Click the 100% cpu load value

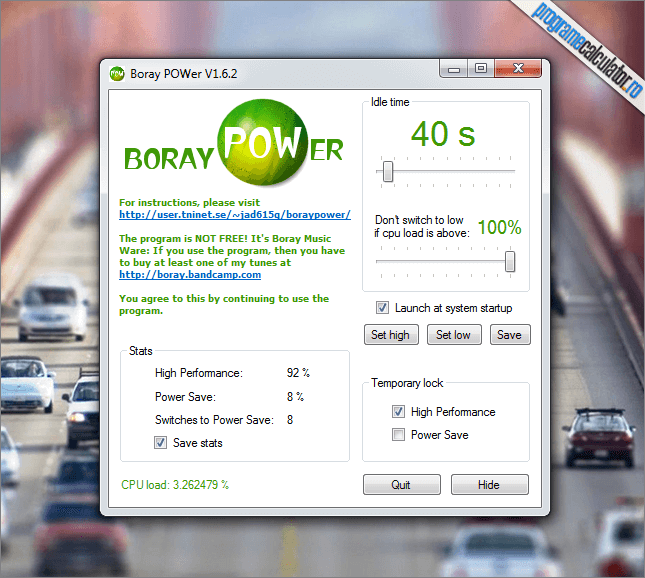click(499, 227)
